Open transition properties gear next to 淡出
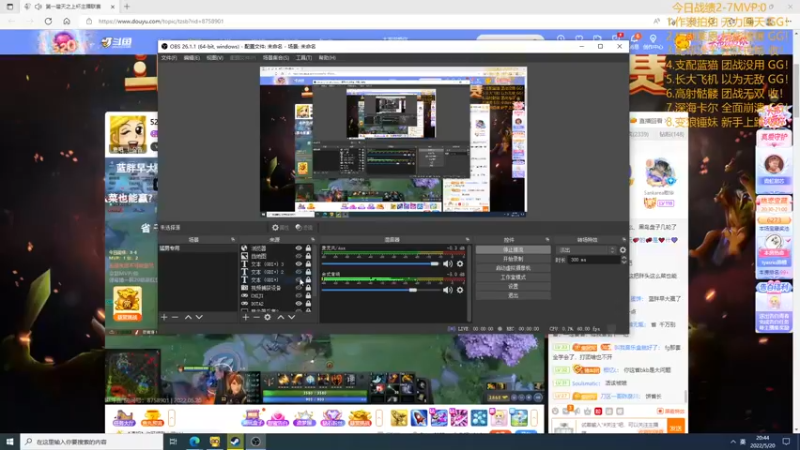This screenshot has height=450, width=800. pos(622,250)
